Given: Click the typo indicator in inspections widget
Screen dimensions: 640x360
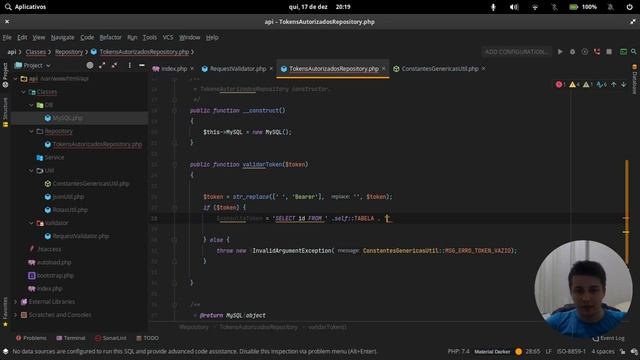Looking at the screenshot, I should (x=601, y=84).
